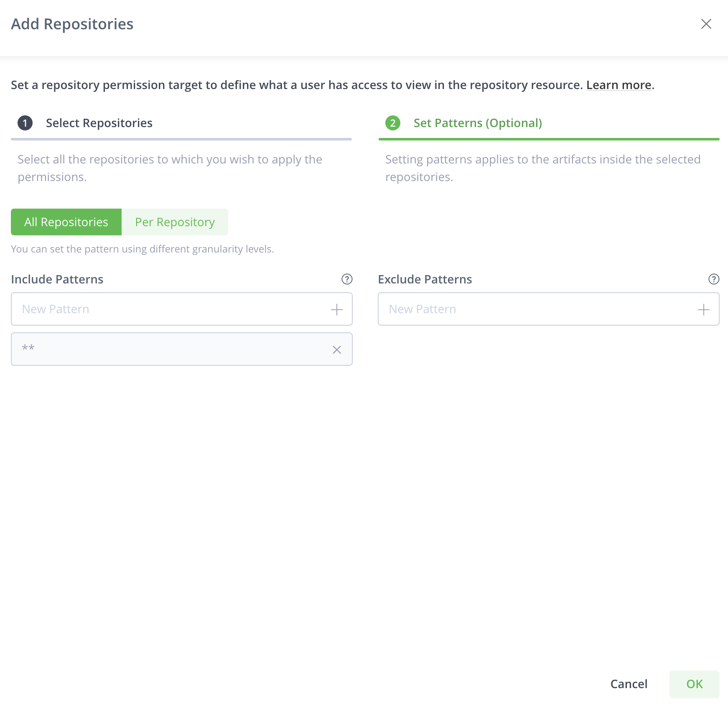Cancel adding repositories
Image resolution: width=728 pixels, height=704 pixels.
[629, 684]
